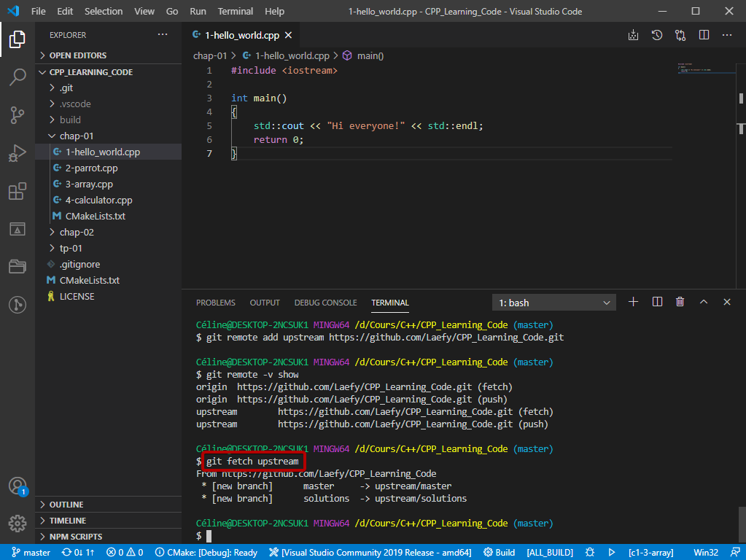Collapse the chap-01 folder
This screenshot has width=746, height=560.
(109, 136)
